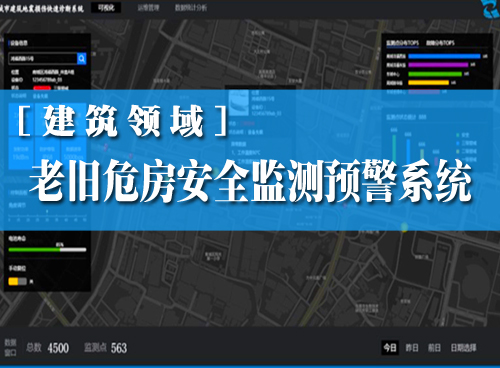500x368 pixels.
Task: Select the second TOP5 distribution tab
Action: 440,43
